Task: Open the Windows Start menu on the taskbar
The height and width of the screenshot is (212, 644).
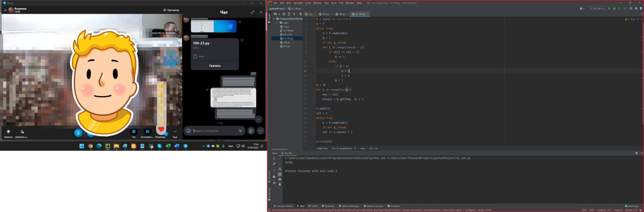Action: (x=82, y=146)
